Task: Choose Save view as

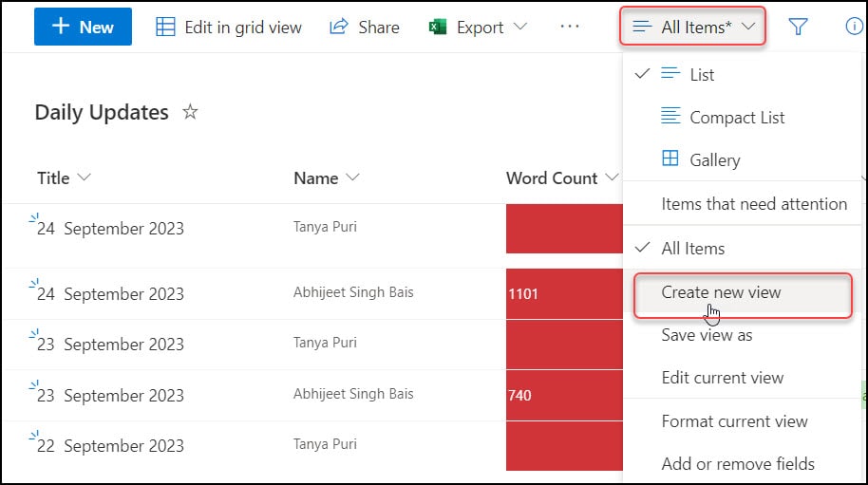Action: click(743, 335)
